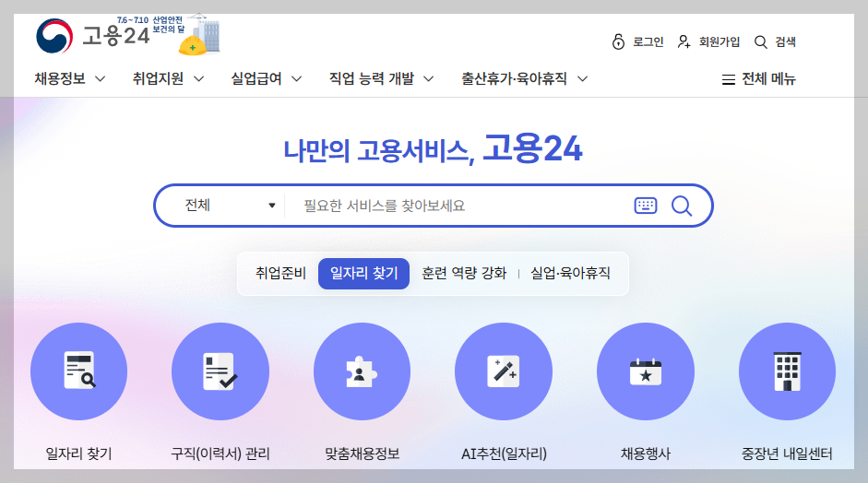
Task: Open the 일자리 찾기 circle icon
Action: [78, 371]
